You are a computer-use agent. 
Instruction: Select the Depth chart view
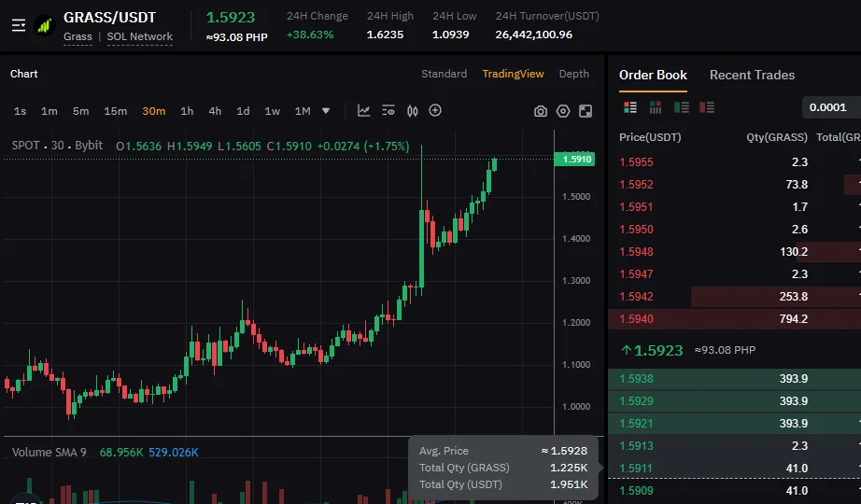(573, 74)
